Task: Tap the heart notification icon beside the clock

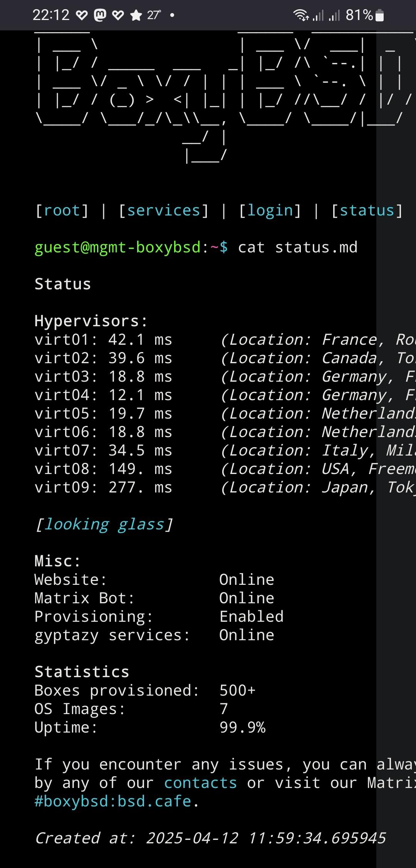Action: (x=82, y=15)
